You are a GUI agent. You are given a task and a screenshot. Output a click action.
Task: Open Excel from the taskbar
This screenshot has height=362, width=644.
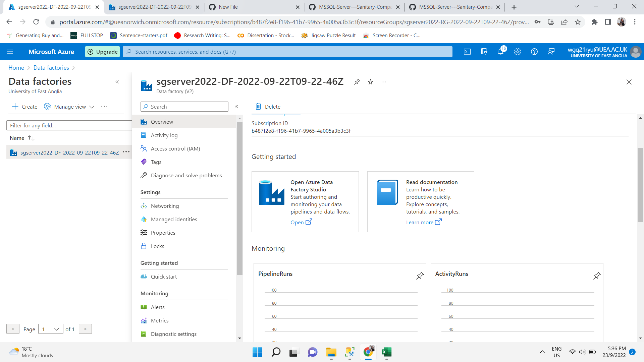pyautogui.click(x=386, y=352)
